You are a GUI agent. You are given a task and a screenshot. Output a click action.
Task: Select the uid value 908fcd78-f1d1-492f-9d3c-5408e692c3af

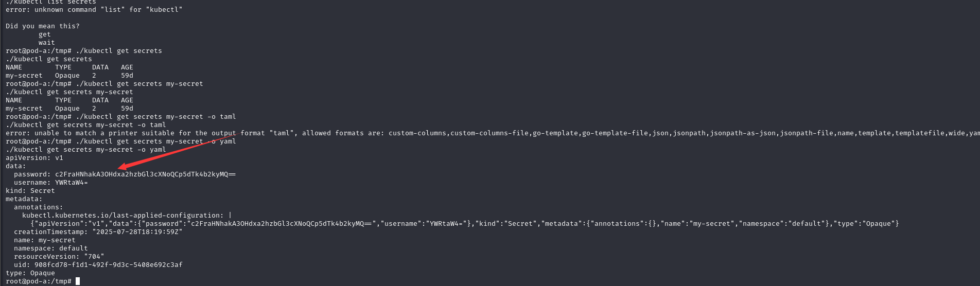[x=108, y=265]
